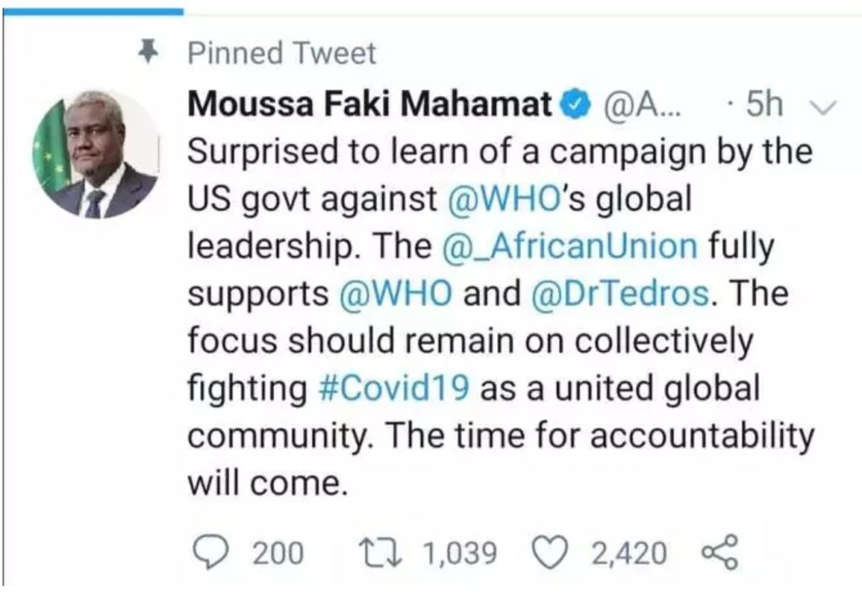Open the share icon on the tweet

coord(718,552)
